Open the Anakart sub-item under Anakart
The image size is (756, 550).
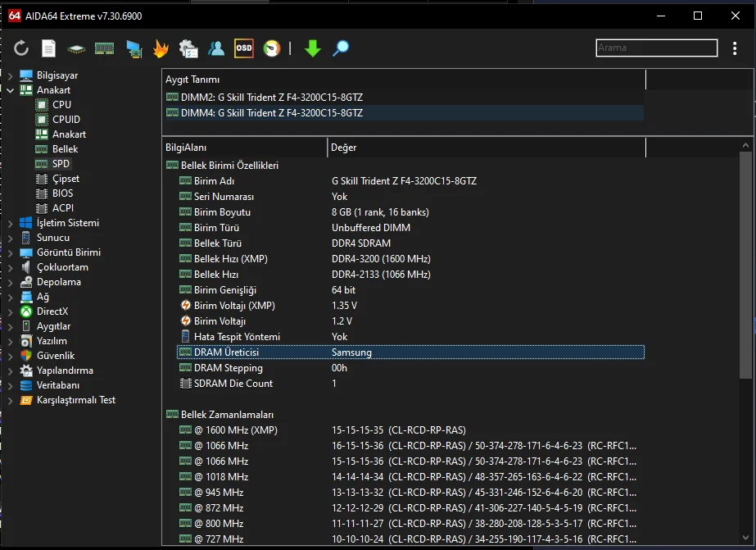click(69, 134)
